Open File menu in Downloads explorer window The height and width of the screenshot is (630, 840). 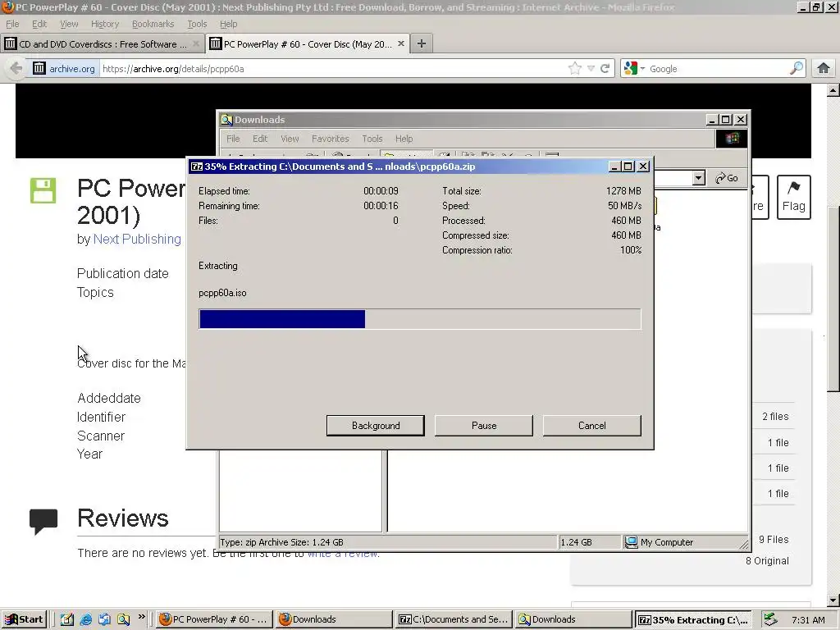(233, 139)
